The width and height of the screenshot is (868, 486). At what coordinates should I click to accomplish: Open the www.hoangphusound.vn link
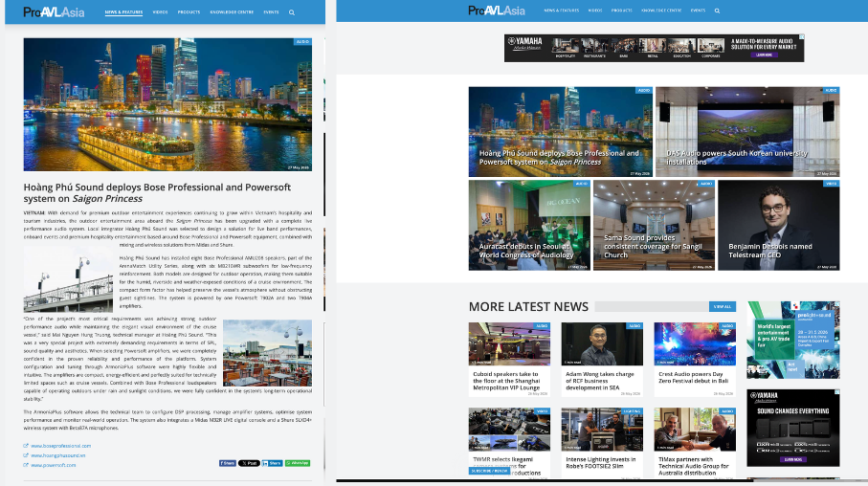click(58, 455)
